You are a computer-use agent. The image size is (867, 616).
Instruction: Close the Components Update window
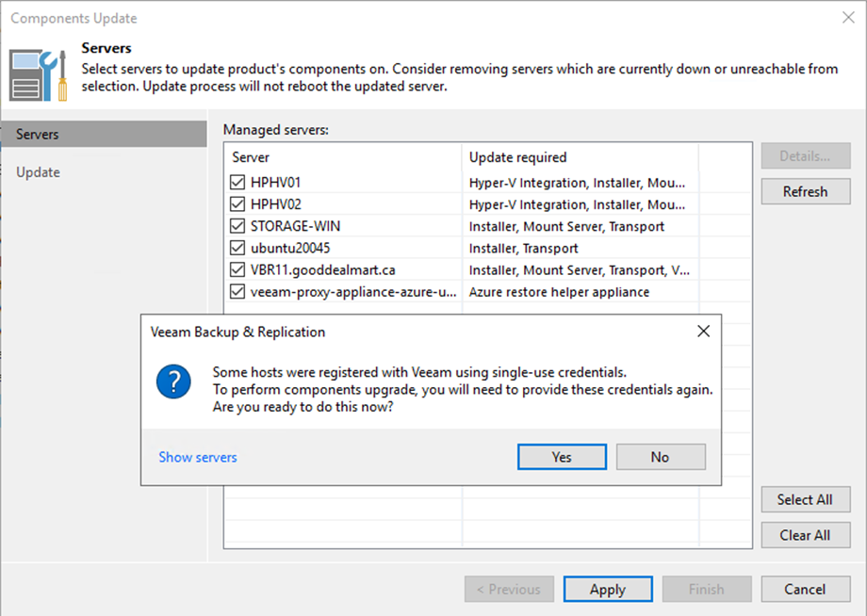pos(845,18)
